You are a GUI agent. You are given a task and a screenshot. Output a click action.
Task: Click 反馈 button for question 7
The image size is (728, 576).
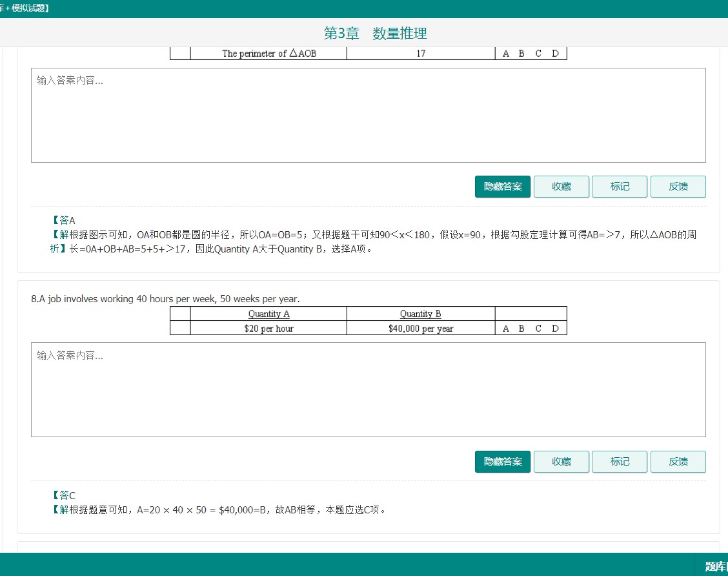(x=678, y=187)
